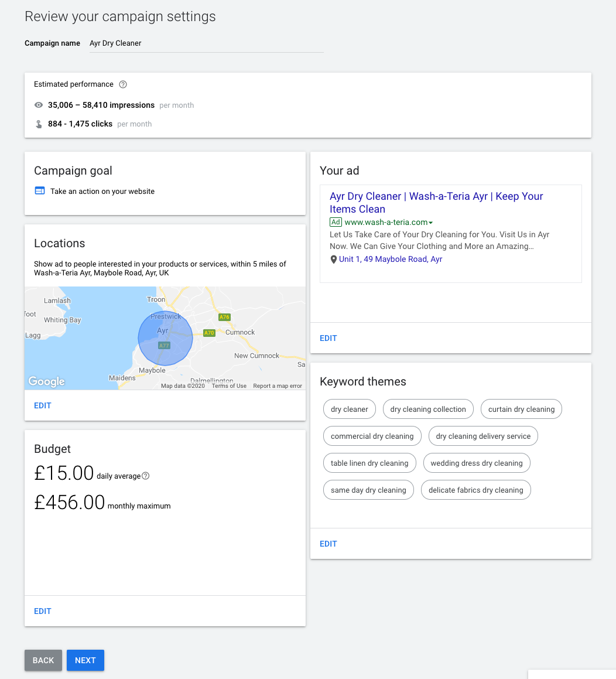Click the clicks pointer-hand icon
The width and height of the screenshot is (616, 679).
point(39,124)
